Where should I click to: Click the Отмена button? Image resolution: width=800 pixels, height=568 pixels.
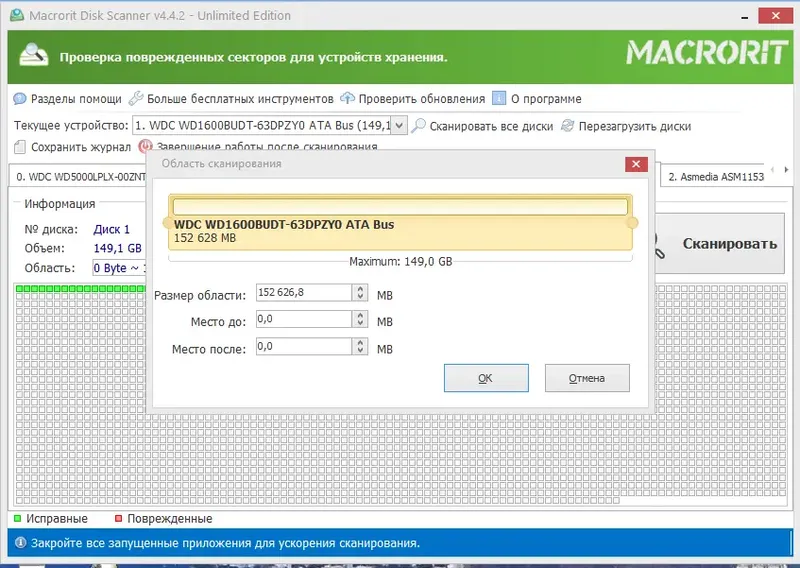click(587, 378)
